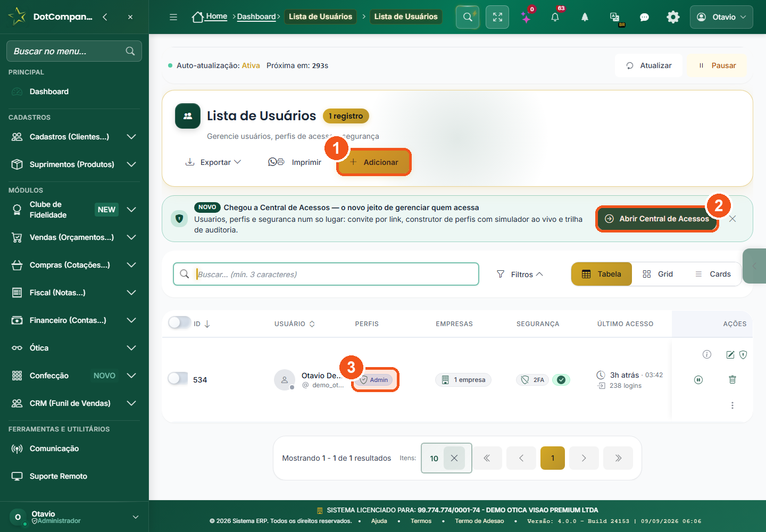The height and width of the screenshot is (532, 766).
Task: Click the solid bell alerts icon
Action: pyautogui.click(x=585, y=17)
